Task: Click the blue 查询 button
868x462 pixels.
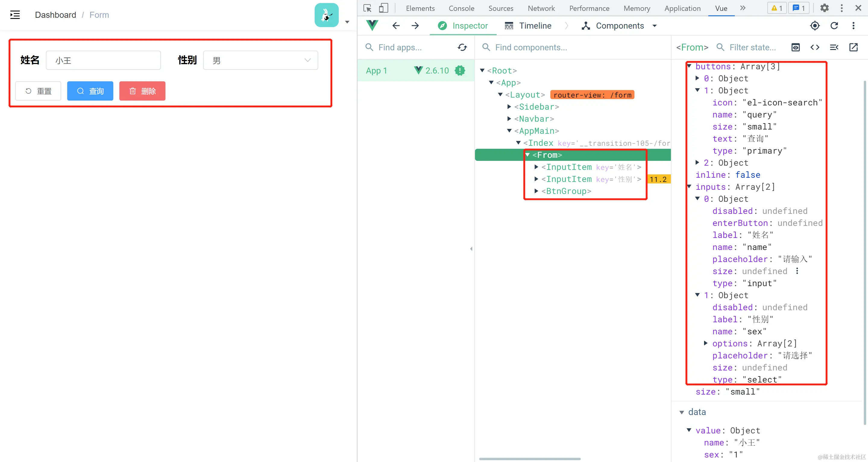Action: tap(90, 91)
